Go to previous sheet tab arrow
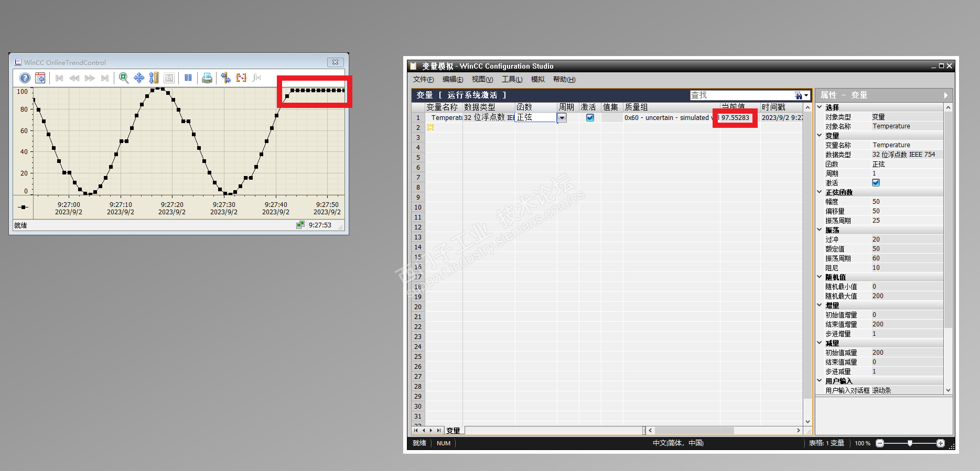This screenshot has width=980, height=471. coord(424,431)
